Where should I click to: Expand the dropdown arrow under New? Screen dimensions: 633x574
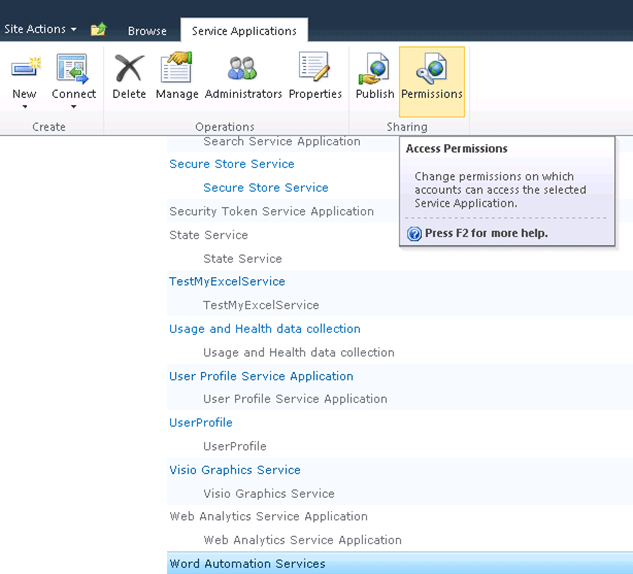point(25,107)
